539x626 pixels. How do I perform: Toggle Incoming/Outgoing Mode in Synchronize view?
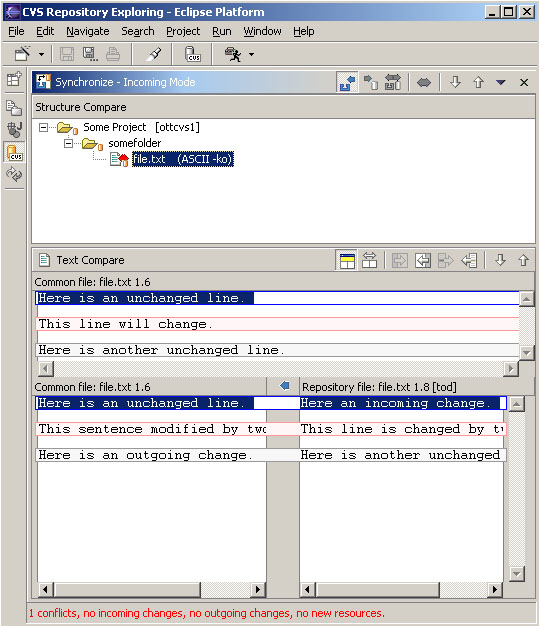click(393, 82)
